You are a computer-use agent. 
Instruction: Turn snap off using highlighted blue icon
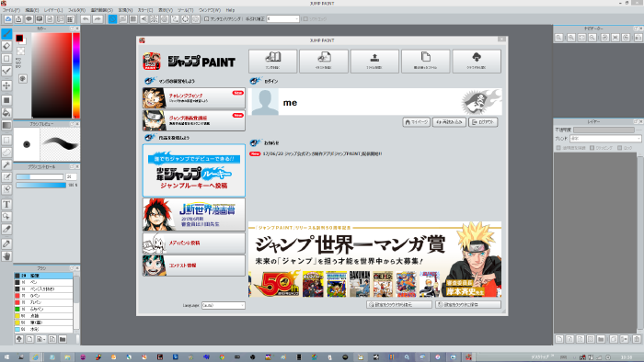coord(112,19)
